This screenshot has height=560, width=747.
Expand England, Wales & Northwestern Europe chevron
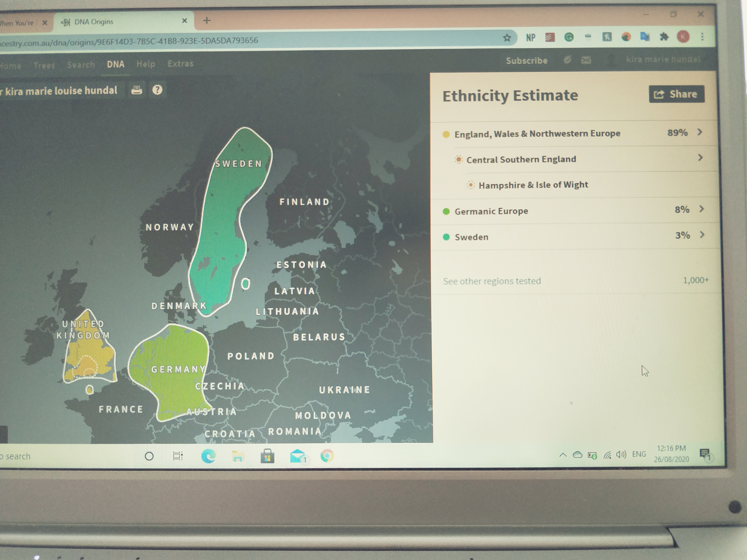click(700, 132)
